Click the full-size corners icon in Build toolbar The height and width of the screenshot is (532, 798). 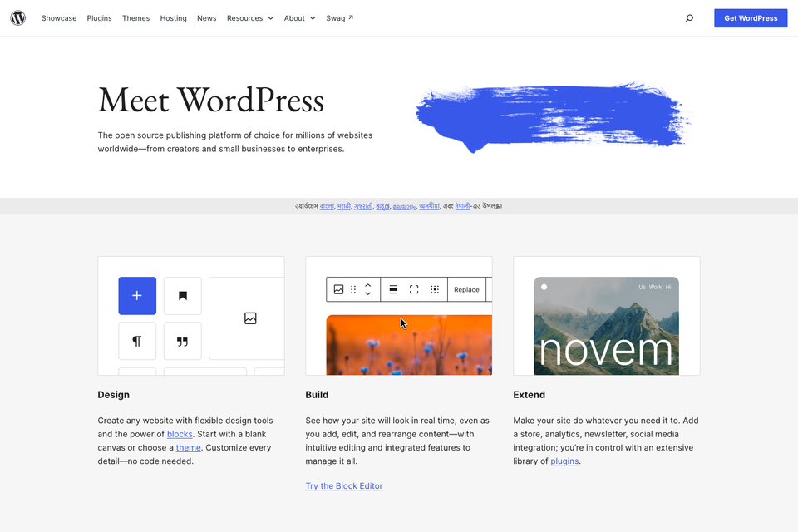[414, 289]
